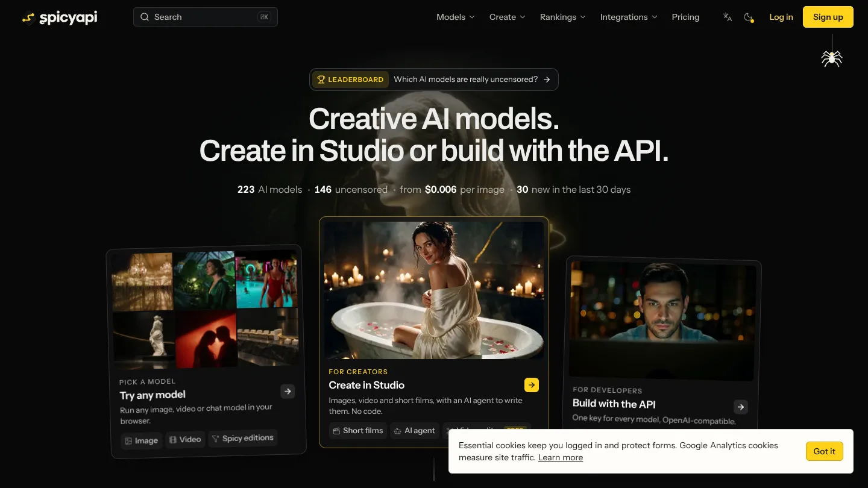868x488 pixels.
Task: Click arrow beside uncensored models banner
Action: [x=547, y=80]
